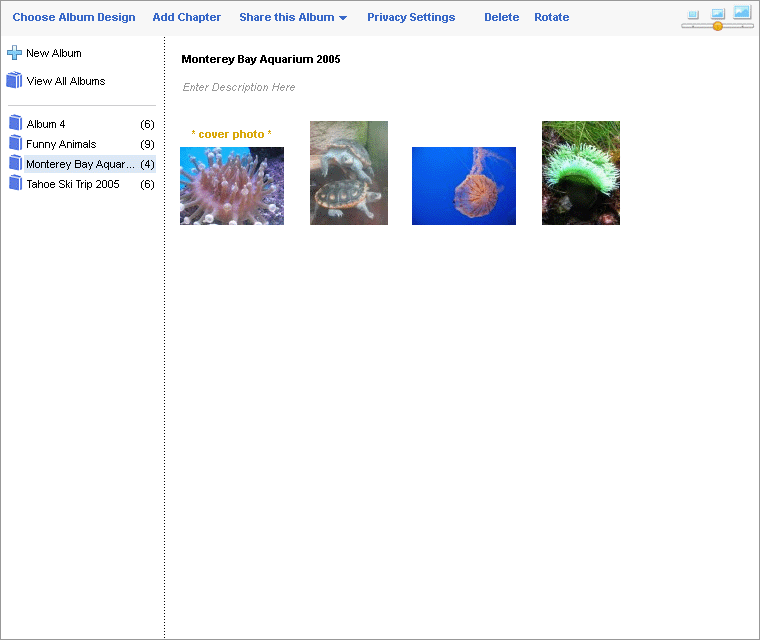760x640 pixels.
Task: Select the turtles photo thumbnail
Action: (x=349, y=173)
